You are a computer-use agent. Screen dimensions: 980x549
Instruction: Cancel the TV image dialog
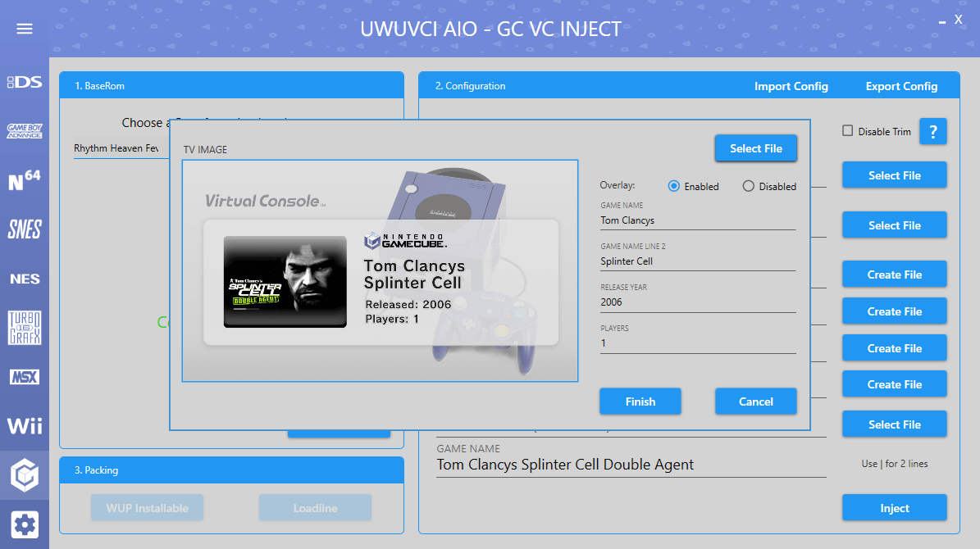click(755, 402)
